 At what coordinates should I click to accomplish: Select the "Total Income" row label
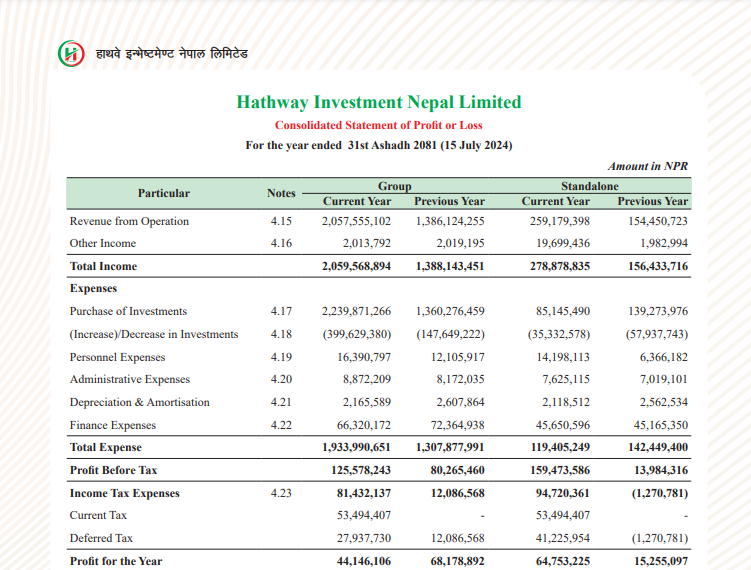(x=103, y=266)
